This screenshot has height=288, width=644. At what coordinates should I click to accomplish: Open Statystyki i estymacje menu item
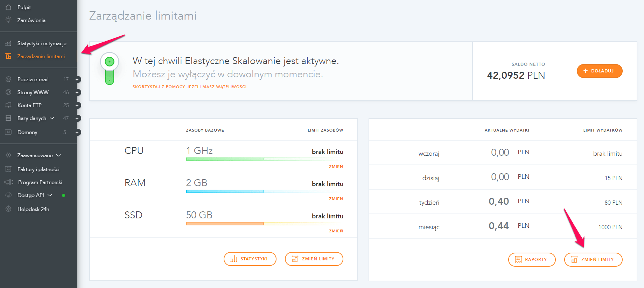[x=42, y=43]
